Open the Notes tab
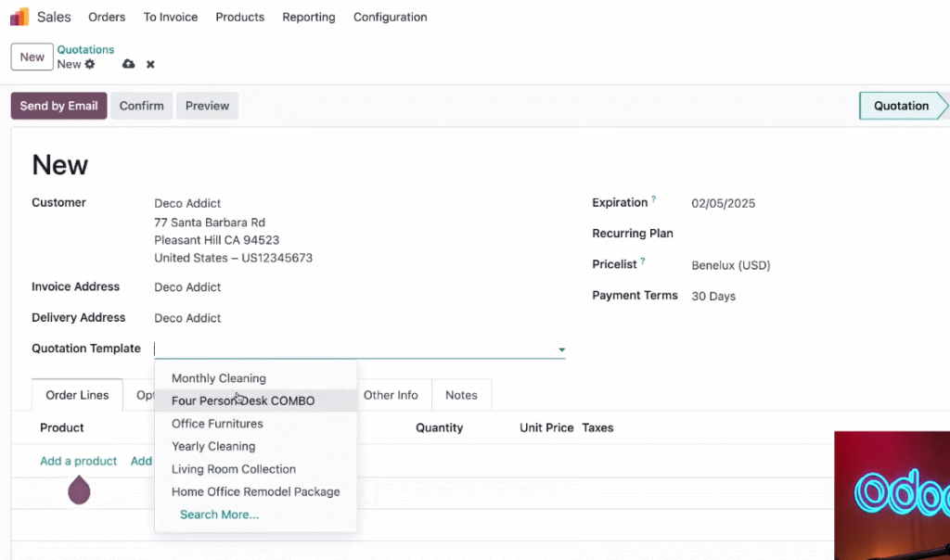The height and width of the screenshot is (560, 950). click(461, 395)
